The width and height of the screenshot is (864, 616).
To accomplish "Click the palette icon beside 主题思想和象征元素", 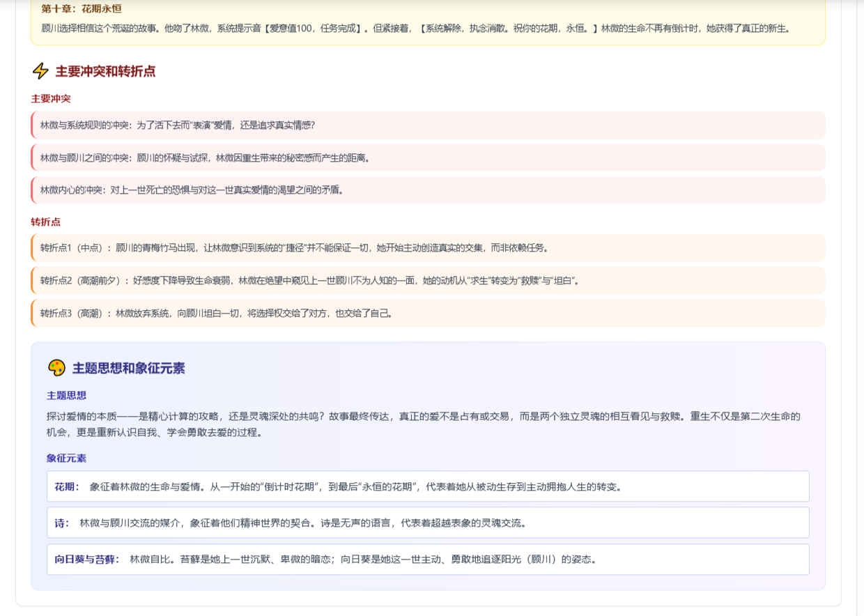I will point(56,368).
